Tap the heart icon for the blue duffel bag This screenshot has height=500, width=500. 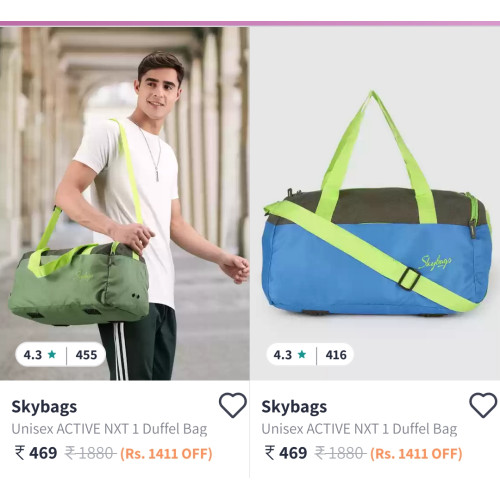483,405
